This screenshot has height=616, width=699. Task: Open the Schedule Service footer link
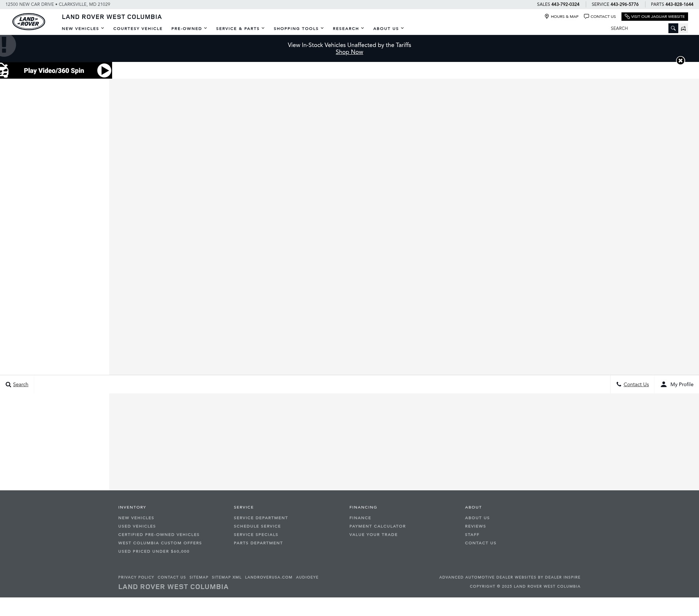[257, 526]
